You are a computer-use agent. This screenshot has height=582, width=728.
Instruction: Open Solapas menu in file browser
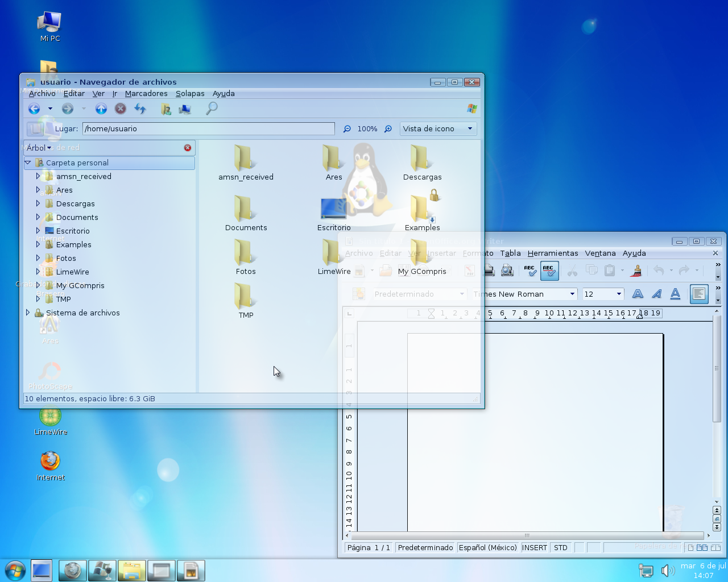pos(190,94)
